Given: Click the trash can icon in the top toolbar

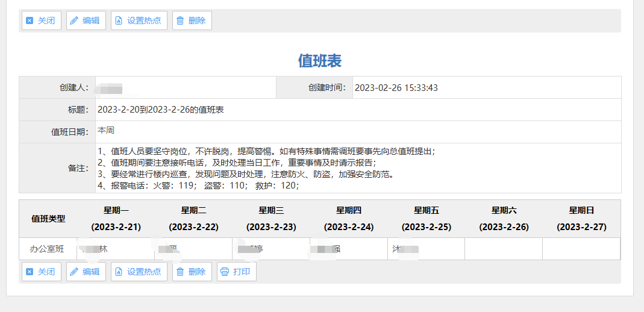Looking at the screenshot, I should 180,20.
